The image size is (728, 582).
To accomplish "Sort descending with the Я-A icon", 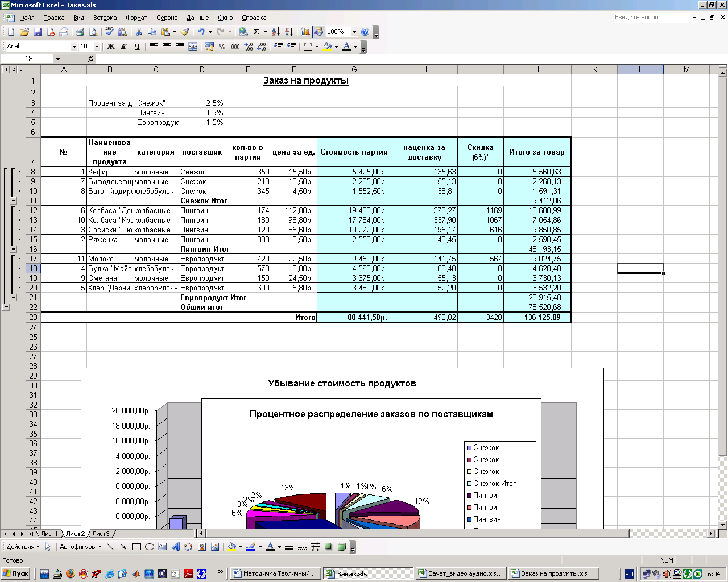I will (x=289, y=32).
